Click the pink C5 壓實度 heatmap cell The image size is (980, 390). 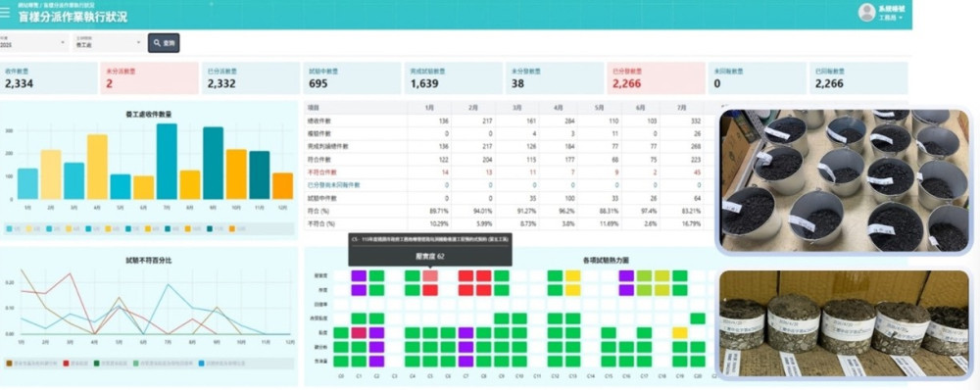[430, 275]
